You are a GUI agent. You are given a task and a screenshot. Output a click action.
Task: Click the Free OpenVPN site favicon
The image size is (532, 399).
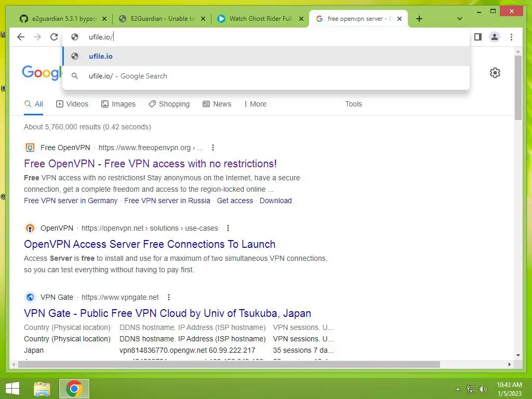click(x=30, y=148)
